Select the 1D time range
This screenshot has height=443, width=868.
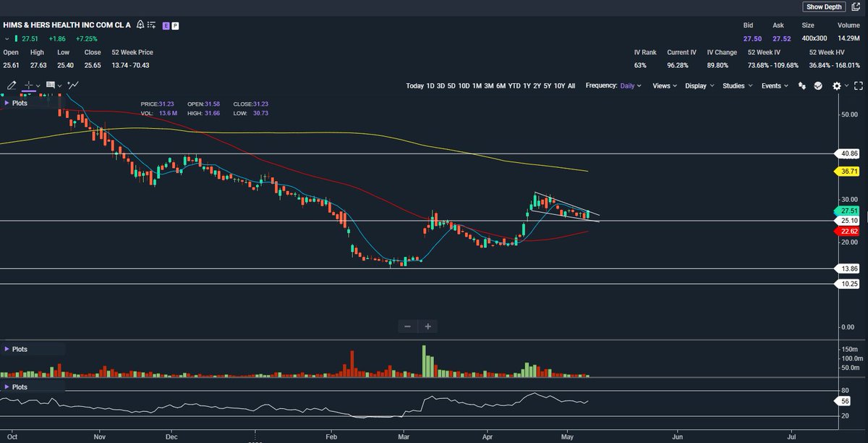[x=430, y=85]
